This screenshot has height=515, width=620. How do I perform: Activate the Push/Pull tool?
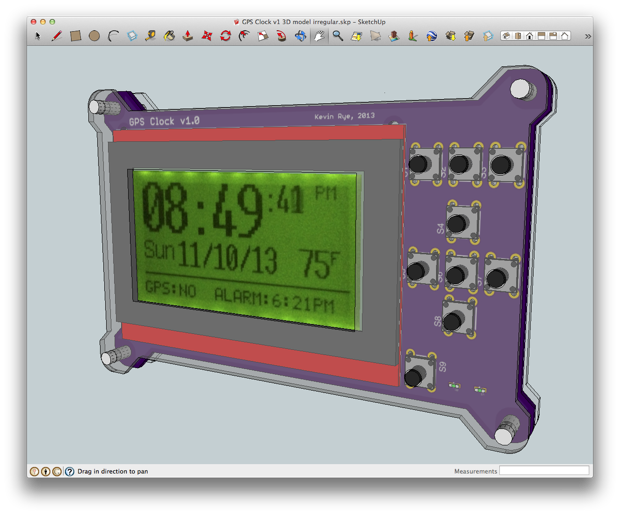click(188, 36)
